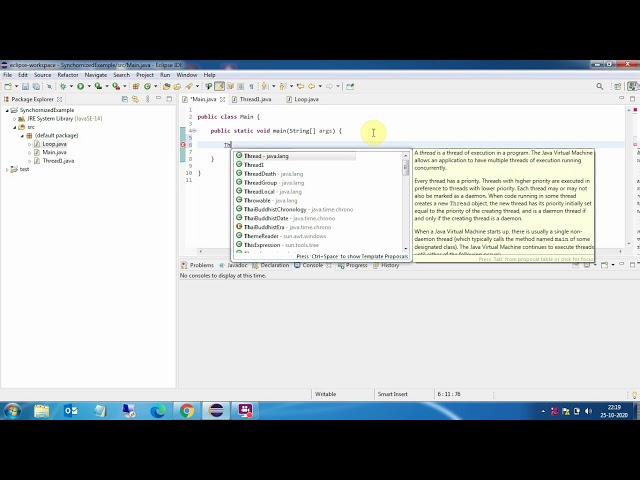
Task: Click Previous Annotation icon
Action: click(x=282, y=86)
